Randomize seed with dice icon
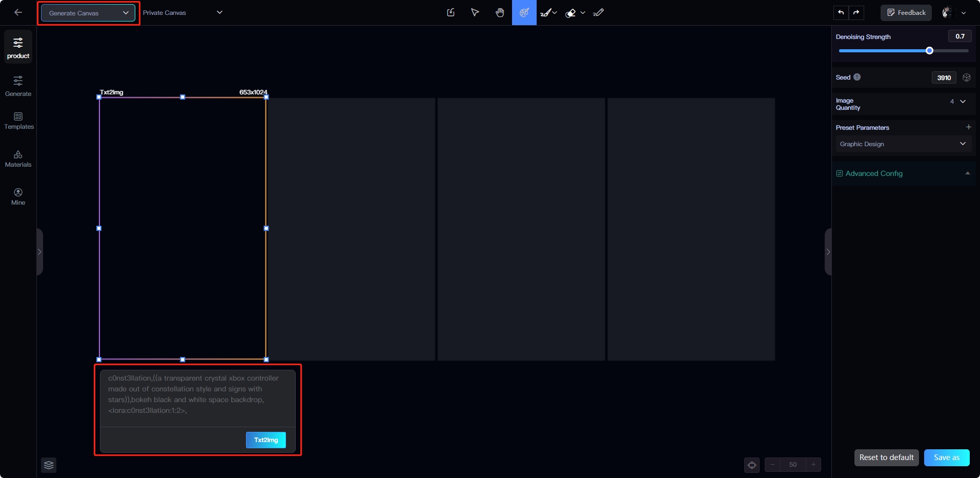The width and height of the screenshot is (980, 478). (967, 77)
